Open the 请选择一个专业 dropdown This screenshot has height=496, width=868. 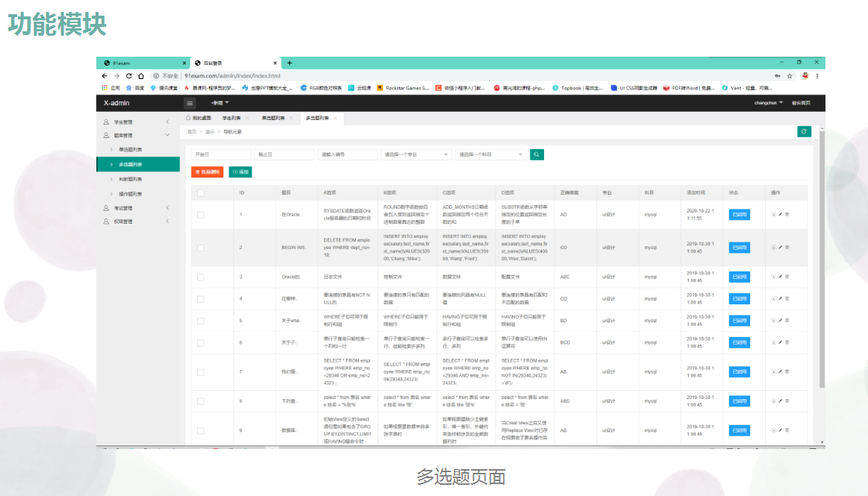pos(416,154)
